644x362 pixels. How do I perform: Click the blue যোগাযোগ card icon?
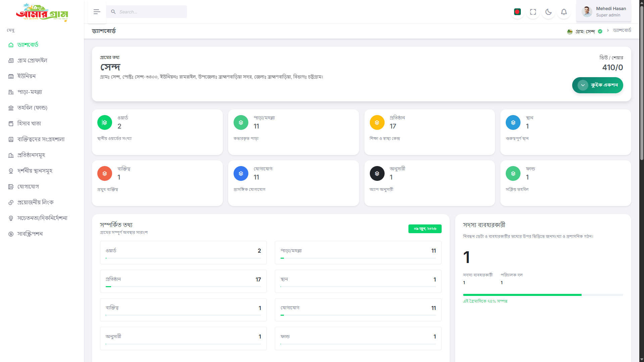(241, 173)
